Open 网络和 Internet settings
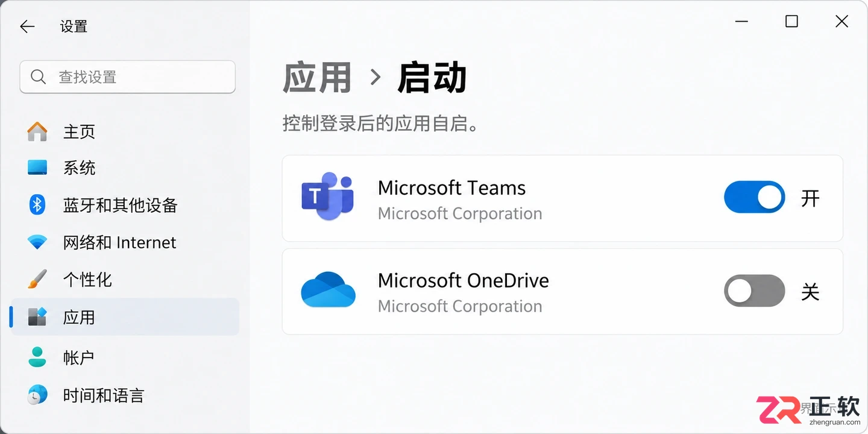This screenshot has width=868, height=434. coord(125,242)
